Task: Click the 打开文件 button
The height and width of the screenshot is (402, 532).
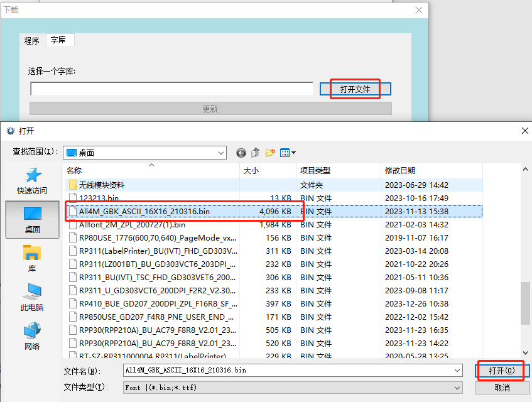Action: 355,89
